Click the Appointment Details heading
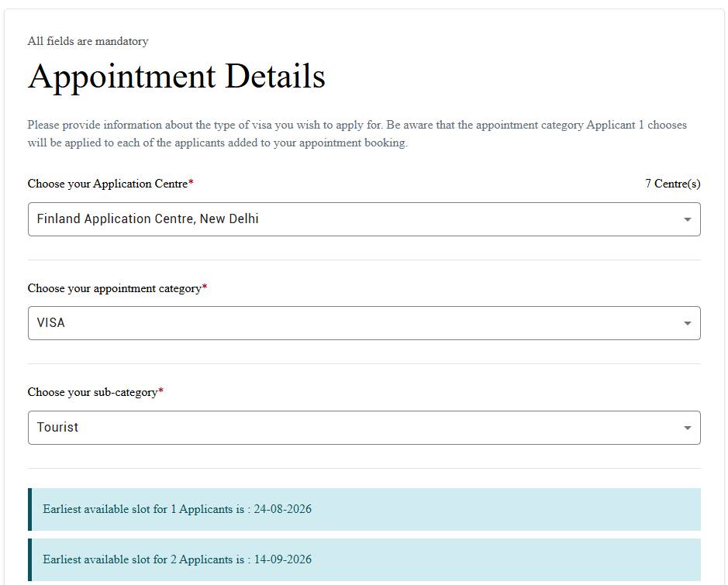Screen dimensions: 728x585 point(177,76)
